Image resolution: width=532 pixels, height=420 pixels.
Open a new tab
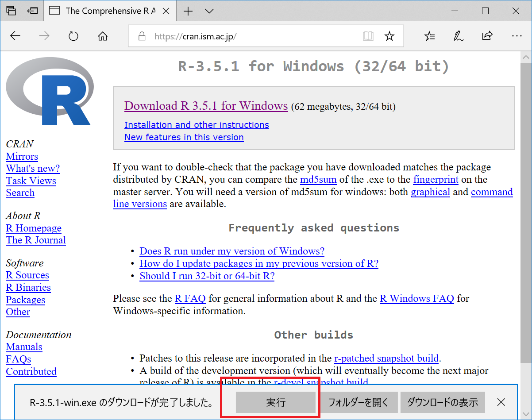point(188,11)
